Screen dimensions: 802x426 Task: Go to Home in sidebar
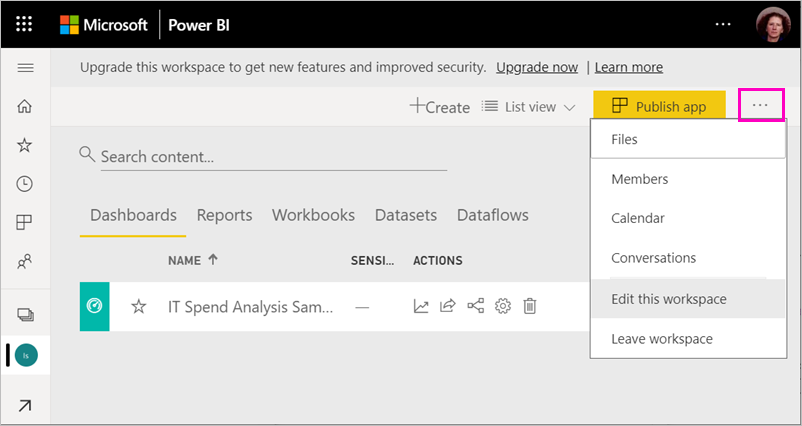click(25, 107)
